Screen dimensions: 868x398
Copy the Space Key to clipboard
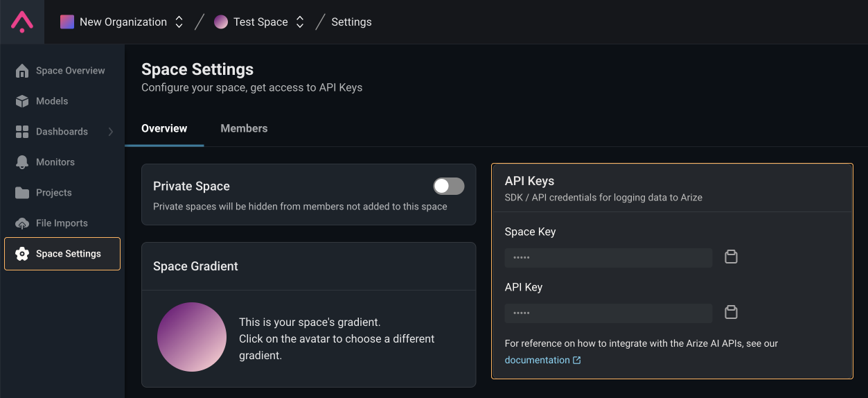point(731,257)
